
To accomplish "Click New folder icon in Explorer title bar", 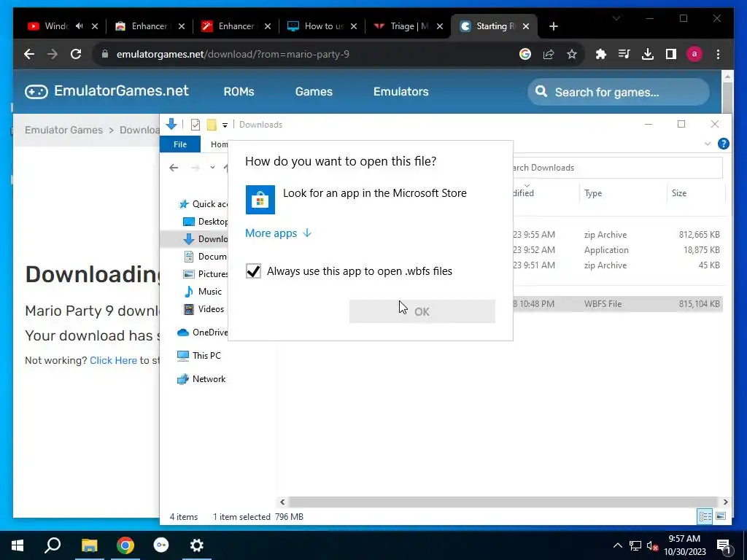I will pos(212,125).
